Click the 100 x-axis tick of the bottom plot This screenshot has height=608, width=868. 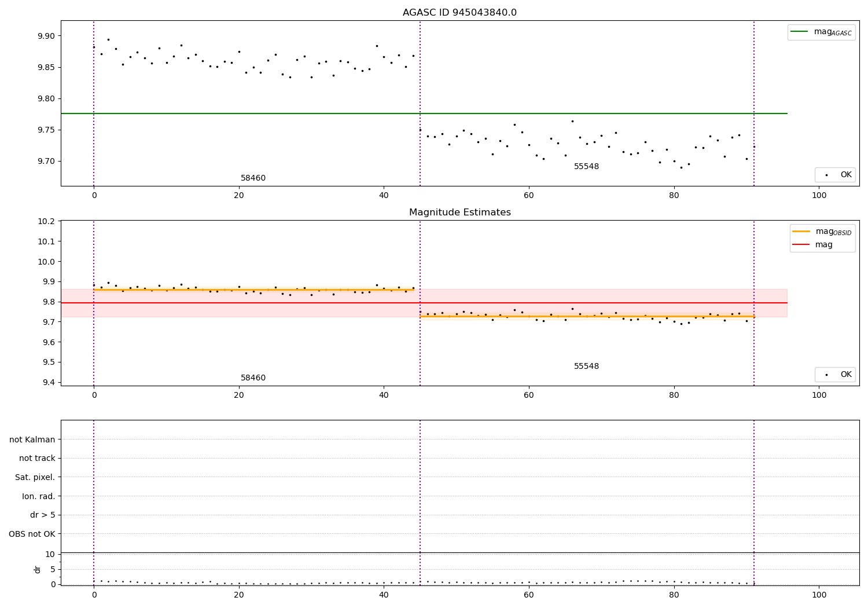(x=819, y=595)
